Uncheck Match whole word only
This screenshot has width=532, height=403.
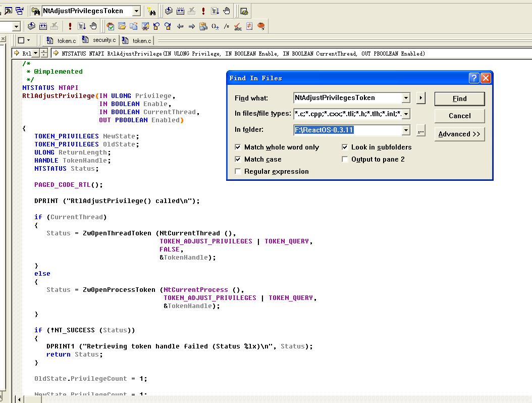pyautogui.click(x=238, y=147)
